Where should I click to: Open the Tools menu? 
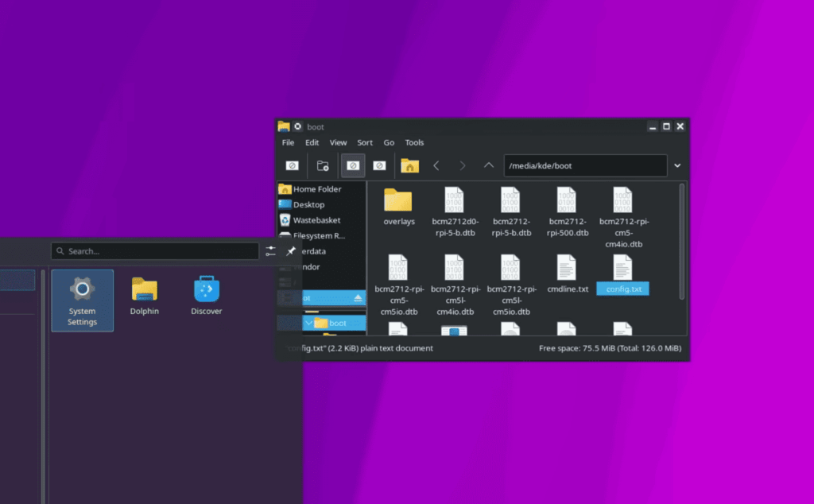tap(414, 142)
